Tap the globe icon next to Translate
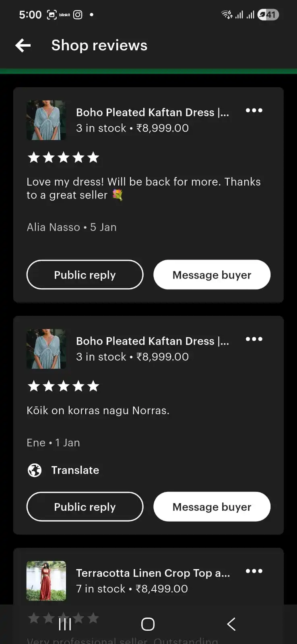 (35, 470)
